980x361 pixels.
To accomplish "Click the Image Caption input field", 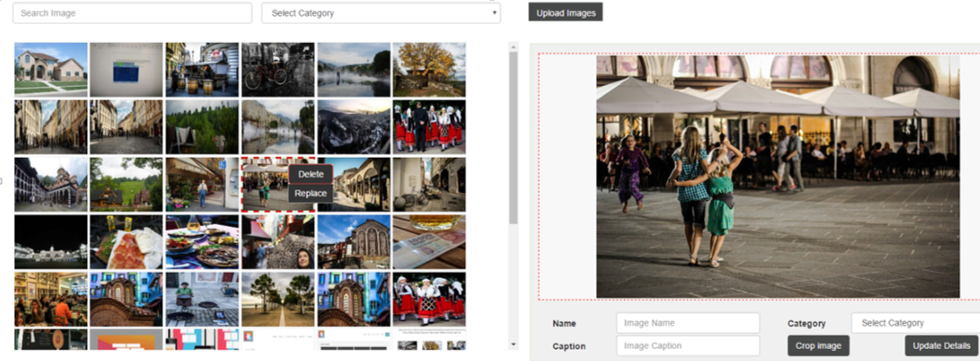I will click(x=688, y=346).
